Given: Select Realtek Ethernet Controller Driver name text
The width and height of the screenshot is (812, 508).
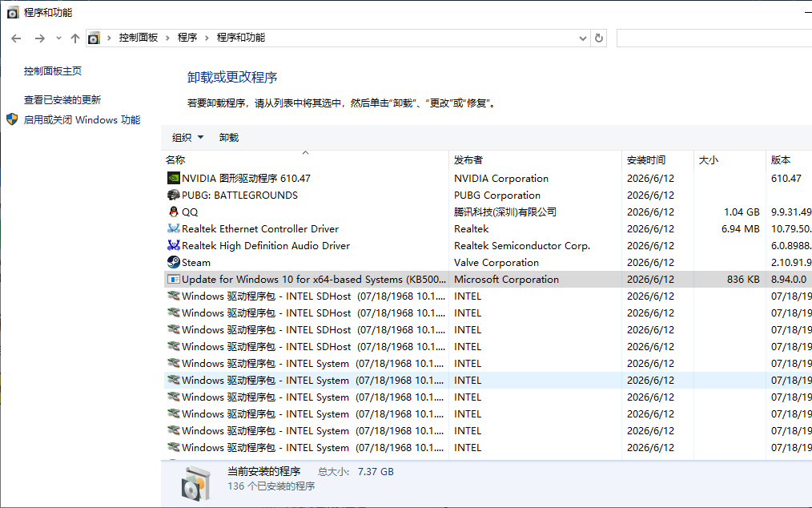Looking at the screenshot, I should click(260, 228).
